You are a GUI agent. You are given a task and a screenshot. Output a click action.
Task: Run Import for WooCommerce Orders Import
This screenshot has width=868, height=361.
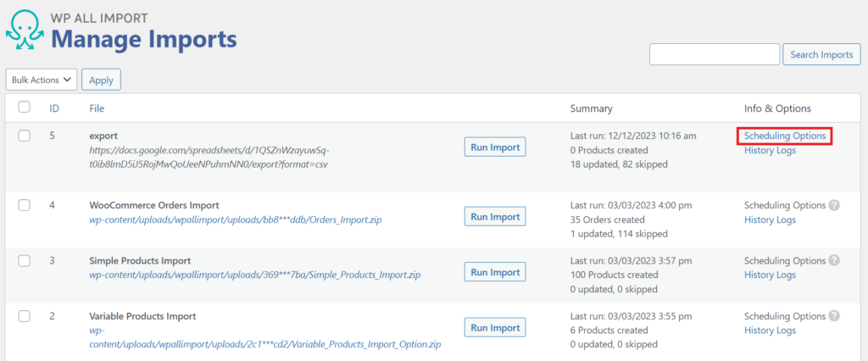click(495, 216)
